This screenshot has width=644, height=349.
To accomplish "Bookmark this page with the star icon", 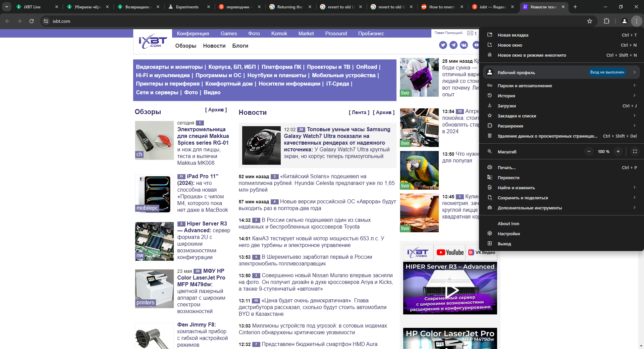I will [x=590, y=21].
